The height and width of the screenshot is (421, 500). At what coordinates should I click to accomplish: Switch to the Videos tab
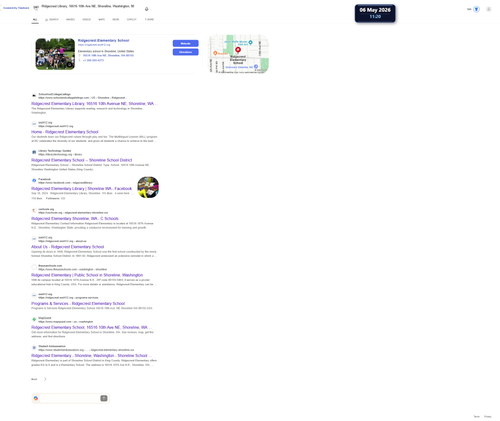(87, 20)
